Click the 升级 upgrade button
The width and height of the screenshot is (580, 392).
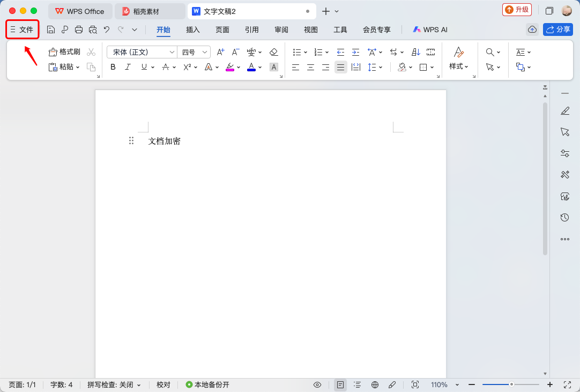[x=517, y=10]
